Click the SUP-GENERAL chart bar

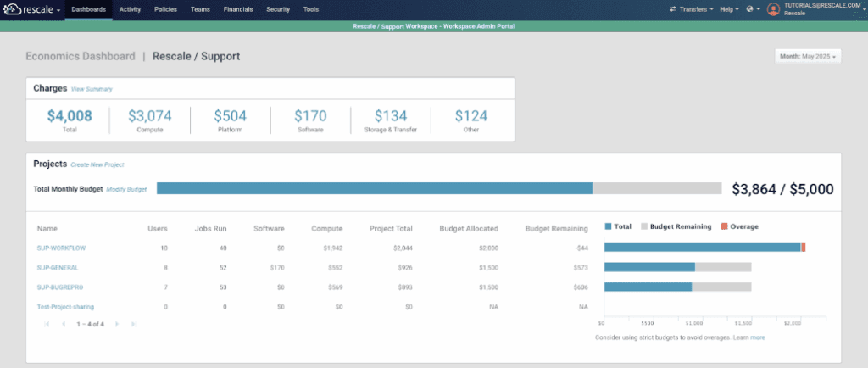(x=649, y=267)
